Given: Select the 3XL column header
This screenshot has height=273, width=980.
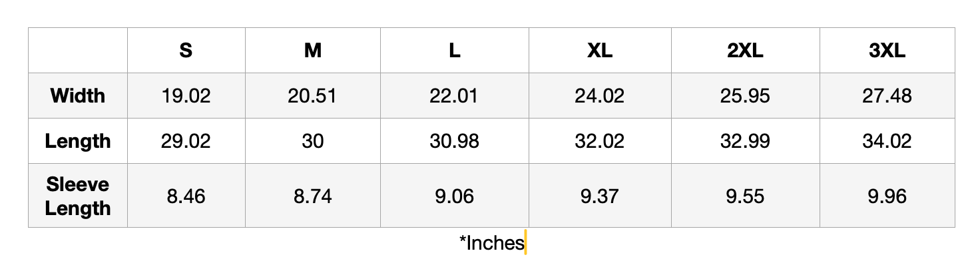Looking at the screenshot, I should tap(887, 51).
